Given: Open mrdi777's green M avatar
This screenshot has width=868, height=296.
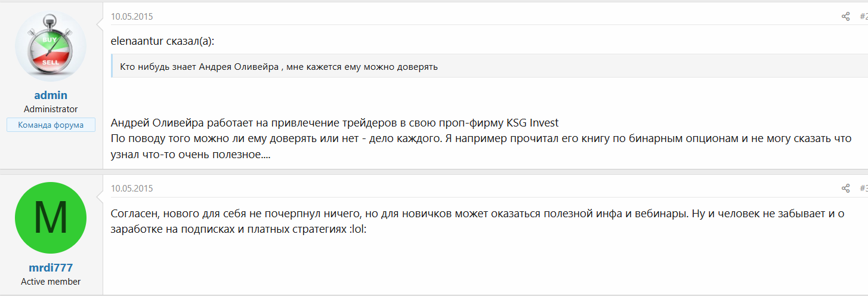Looking at the screenshot, I should [x=51, y=218].
